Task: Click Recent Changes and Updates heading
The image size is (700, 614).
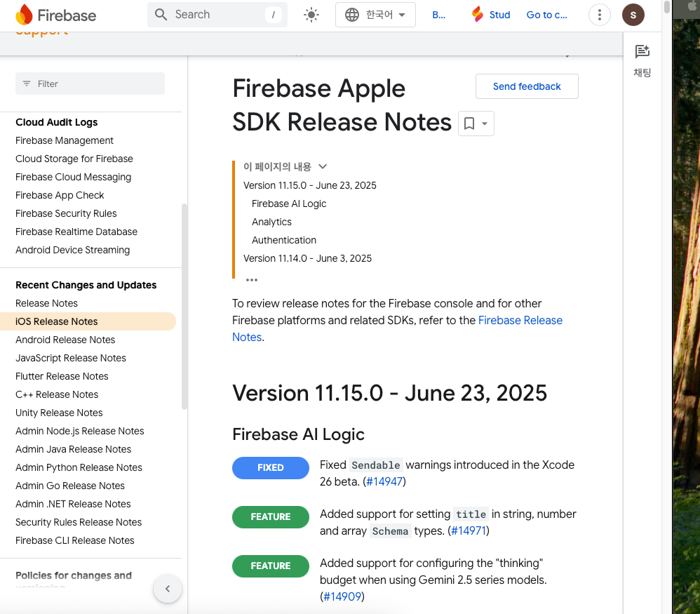Action: coord(86,285)
